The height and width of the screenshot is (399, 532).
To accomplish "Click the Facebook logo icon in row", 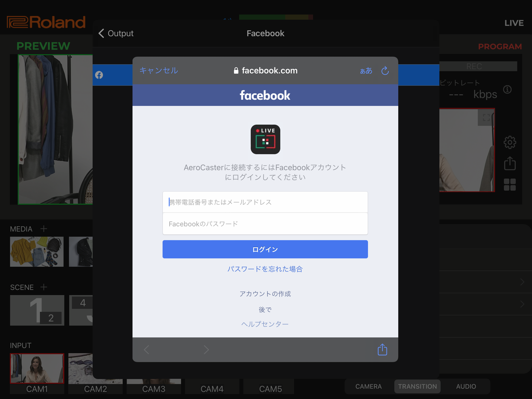I will pyautogui.click(x=99, y=75).
